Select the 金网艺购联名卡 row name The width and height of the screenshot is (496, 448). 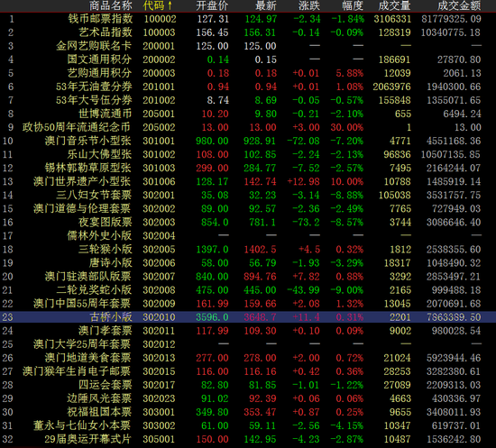click(x=94, y=46)
